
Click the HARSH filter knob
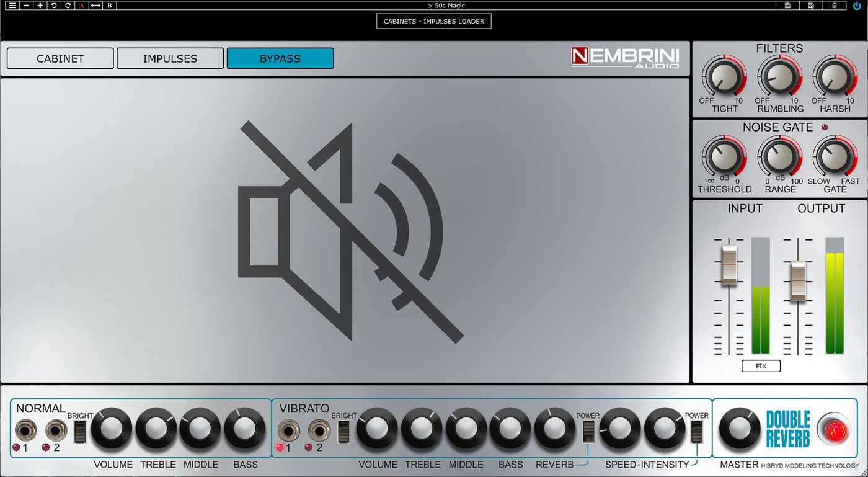click(835, 77)
